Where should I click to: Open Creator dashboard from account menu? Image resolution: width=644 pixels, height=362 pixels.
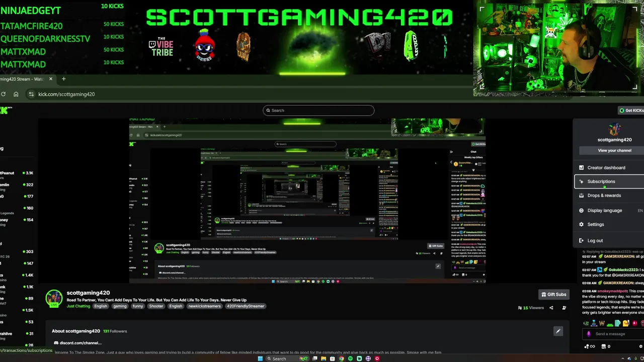point(609,167)
